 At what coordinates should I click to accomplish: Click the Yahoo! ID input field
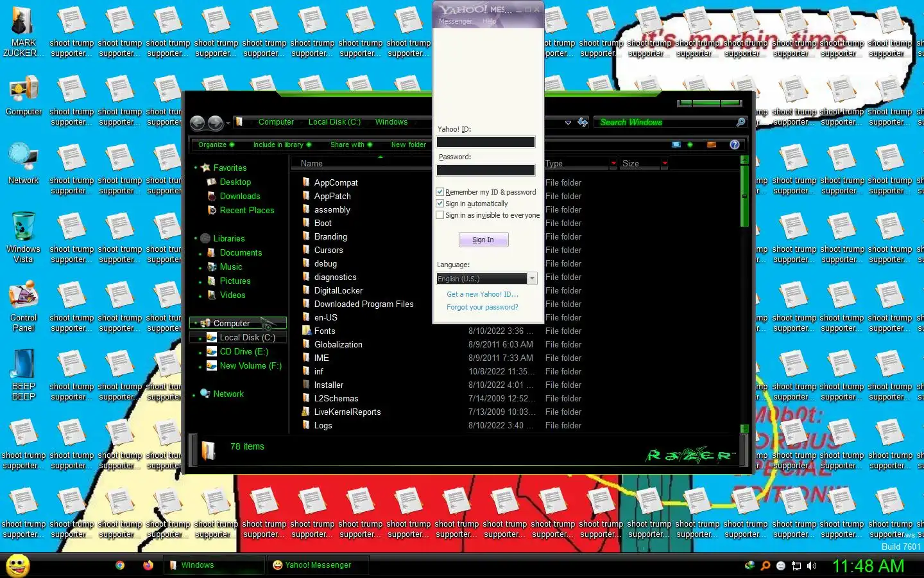point(486,142)
